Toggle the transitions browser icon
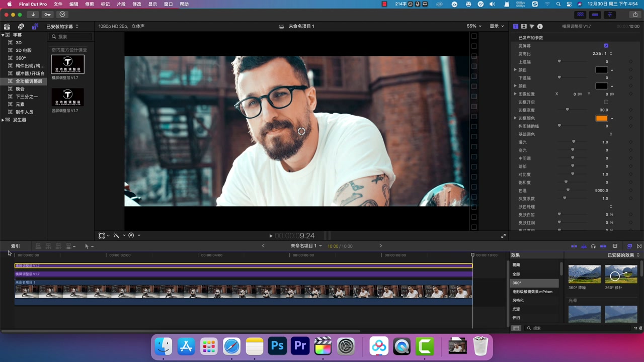This screenshot has width=644, height=362. [x=639, y=246]
